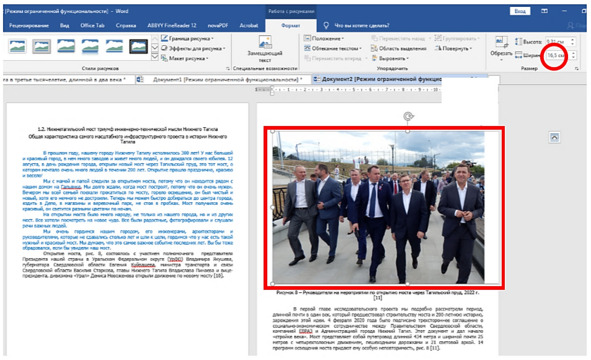The image size is (591, 360).
Task: Click the Обрезать crop icon
Action: [501, 43]
